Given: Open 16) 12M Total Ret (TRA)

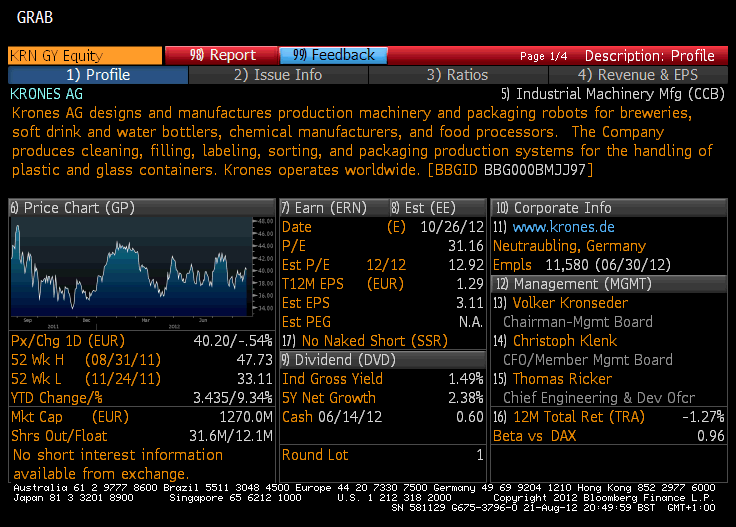Looking at the screenshot, I should (569, 417).
